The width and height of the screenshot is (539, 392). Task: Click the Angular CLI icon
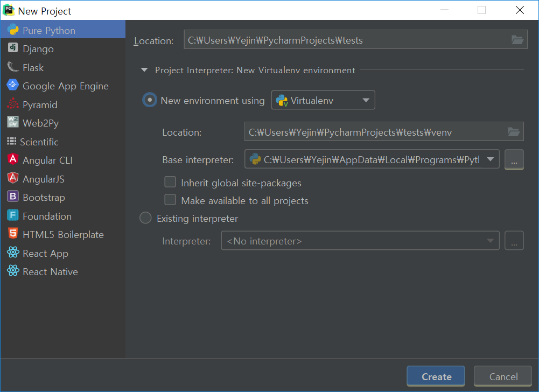[13, 159]
